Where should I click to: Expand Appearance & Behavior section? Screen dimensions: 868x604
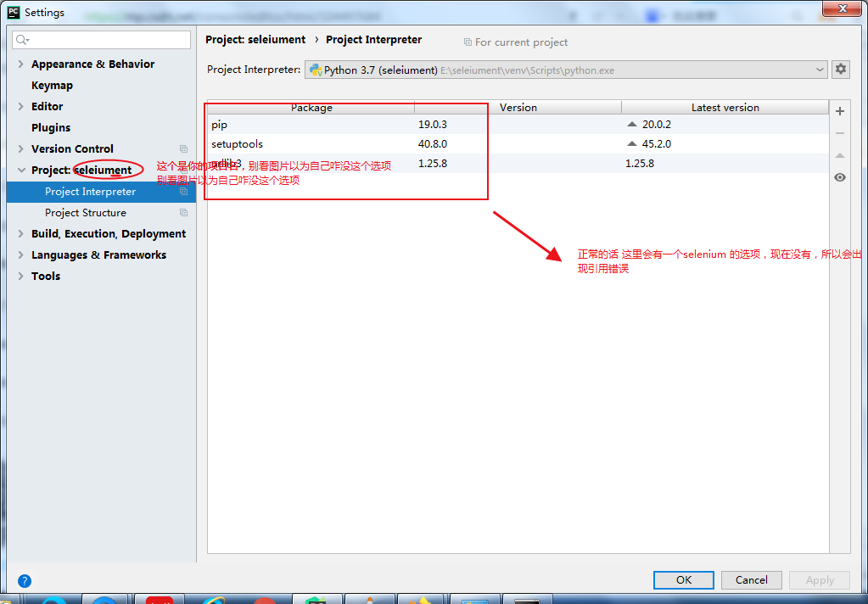coord(21,64)
